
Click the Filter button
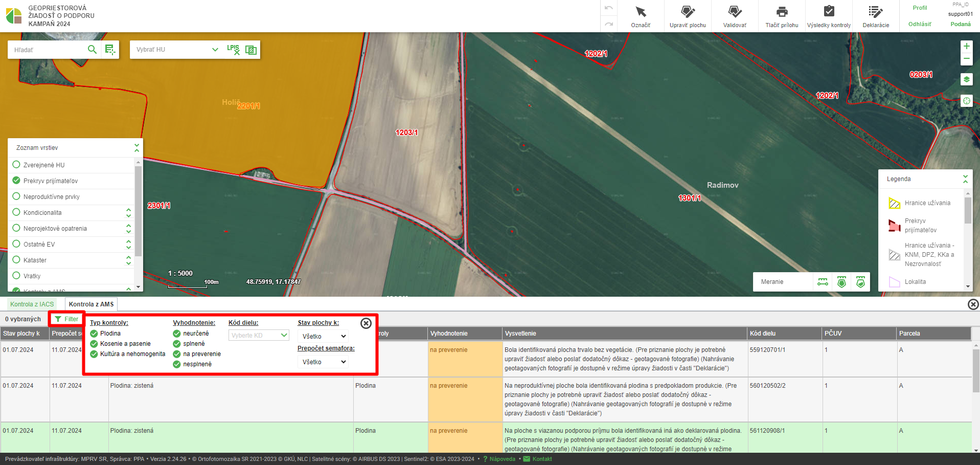tap(66, 319)
